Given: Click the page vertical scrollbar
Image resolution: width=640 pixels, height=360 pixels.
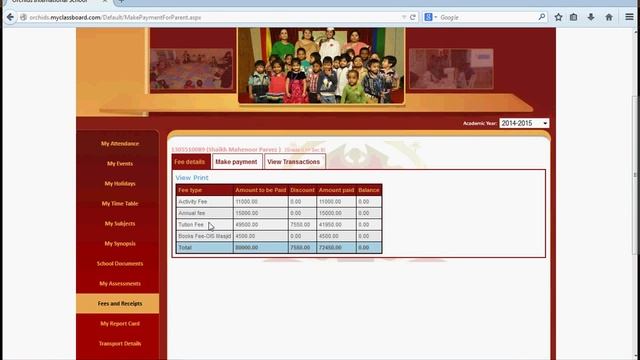Looking at the screenshot, I should (636, 176).
